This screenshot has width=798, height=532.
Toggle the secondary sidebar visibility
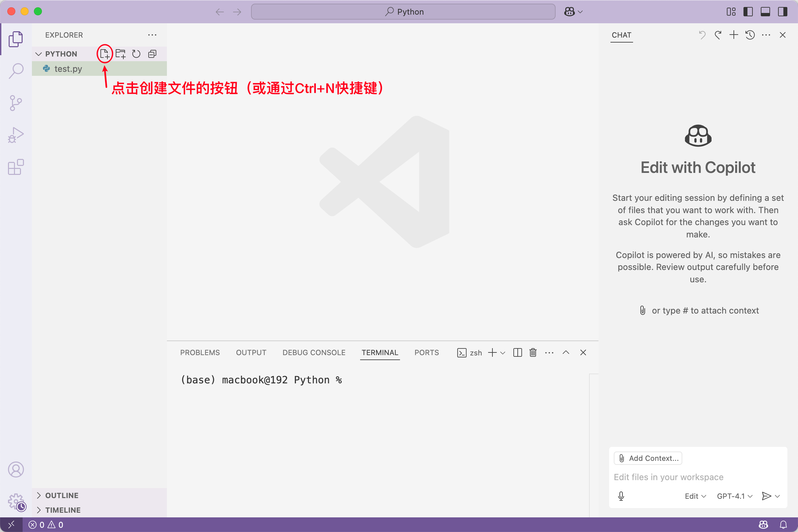pos(782,11)
